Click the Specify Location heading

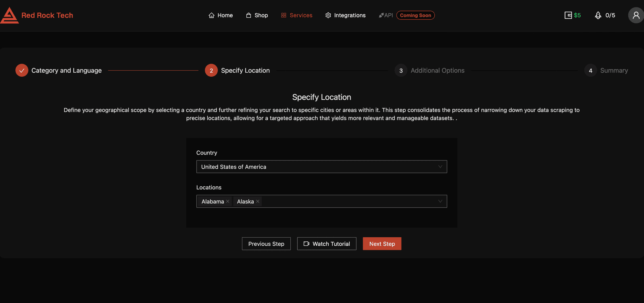321,97
